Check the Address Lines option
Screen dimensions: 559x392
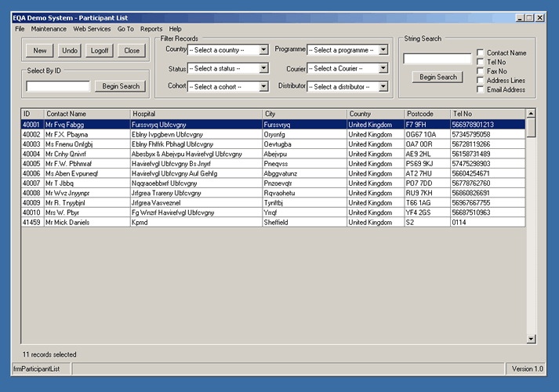coord(480,80)
